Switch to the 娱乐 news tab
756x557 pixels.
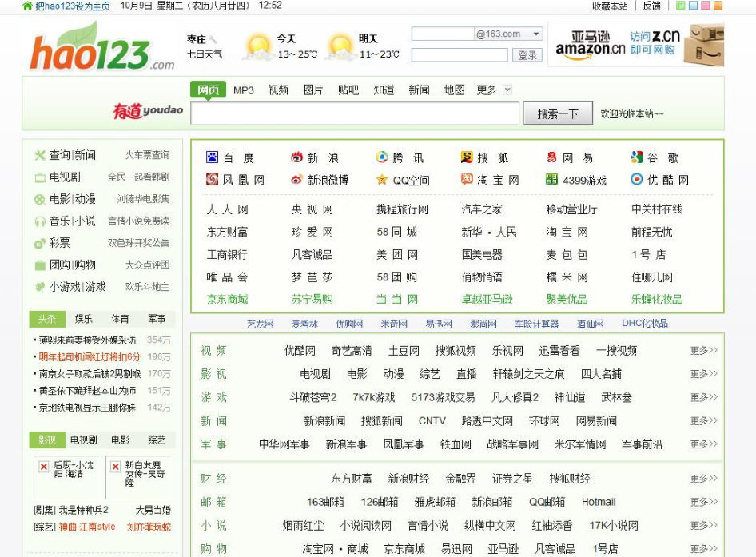[83, 319]
